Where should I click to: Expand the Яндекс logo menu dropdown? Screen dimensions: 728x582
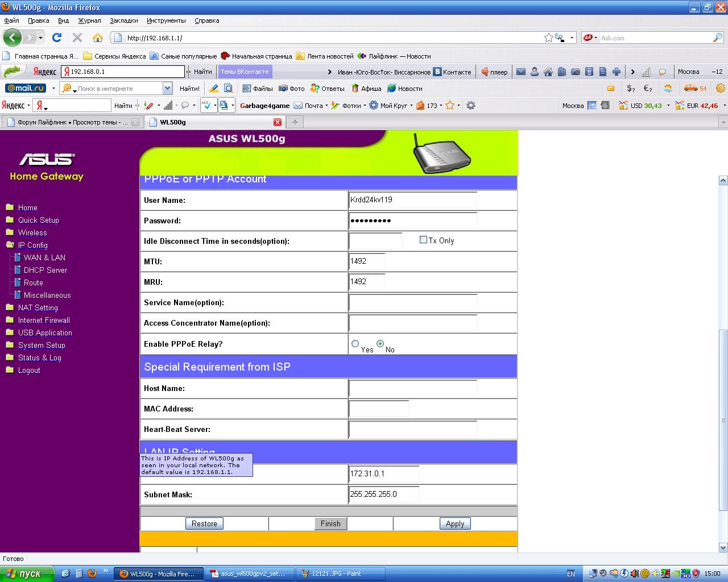click(29, 105)
